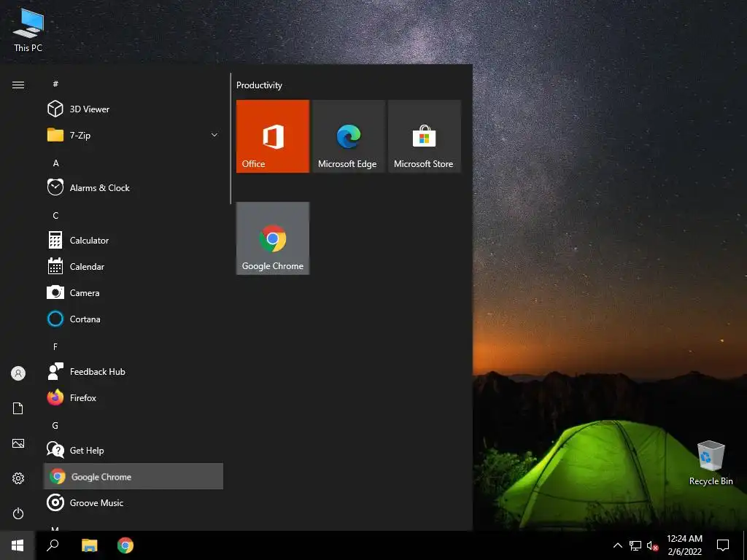Open Pictures from the Start sidebar
The width and height of the screenshot is (747, 560).
point(18,443)
